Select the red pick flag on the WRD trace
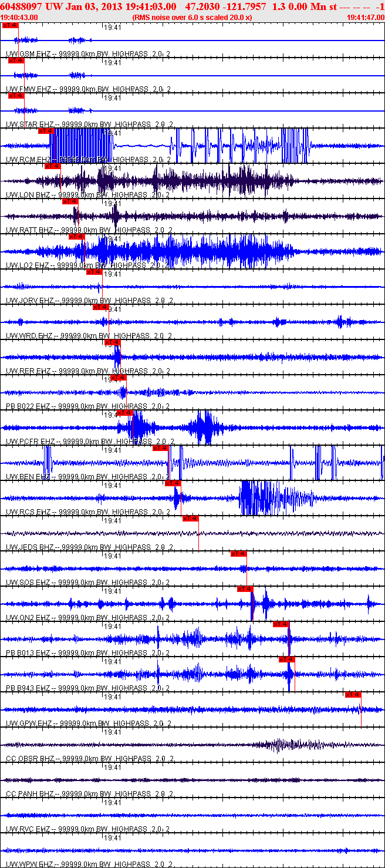Viewport: 385px width, 868px height. tap(100, 307)
